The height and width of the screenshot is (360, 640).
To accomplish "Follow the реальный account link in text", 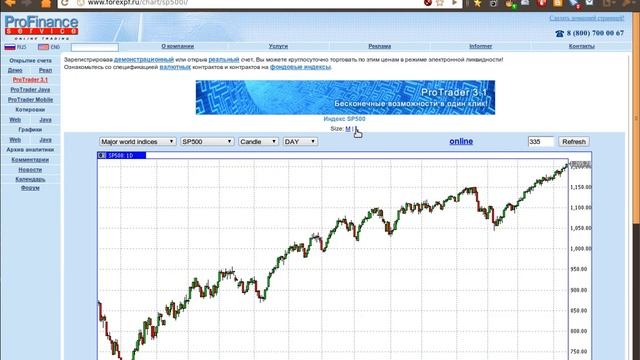I will pos(224,60).
